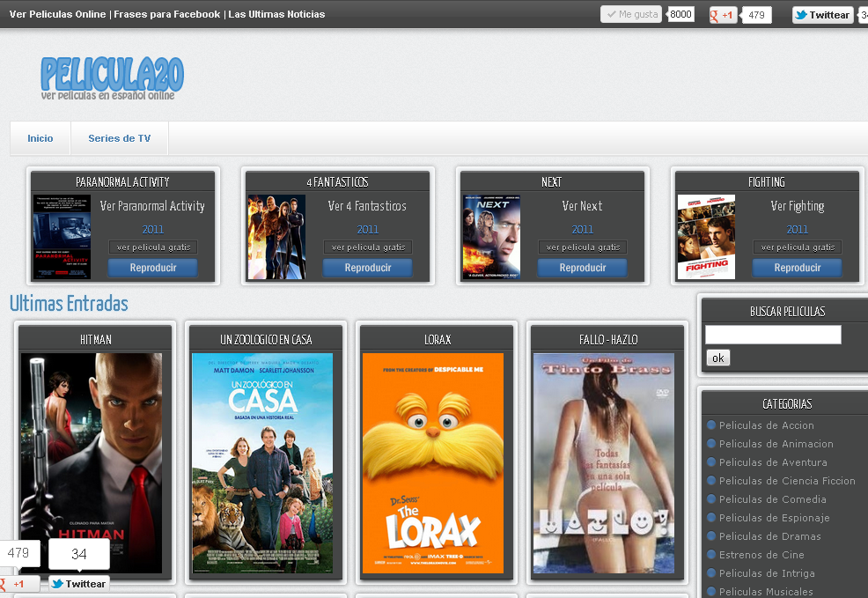The height and width of the screenshot is (598, 868).
Task: Open the Las Ultimas Noticias link
Action: pos(275,14)
